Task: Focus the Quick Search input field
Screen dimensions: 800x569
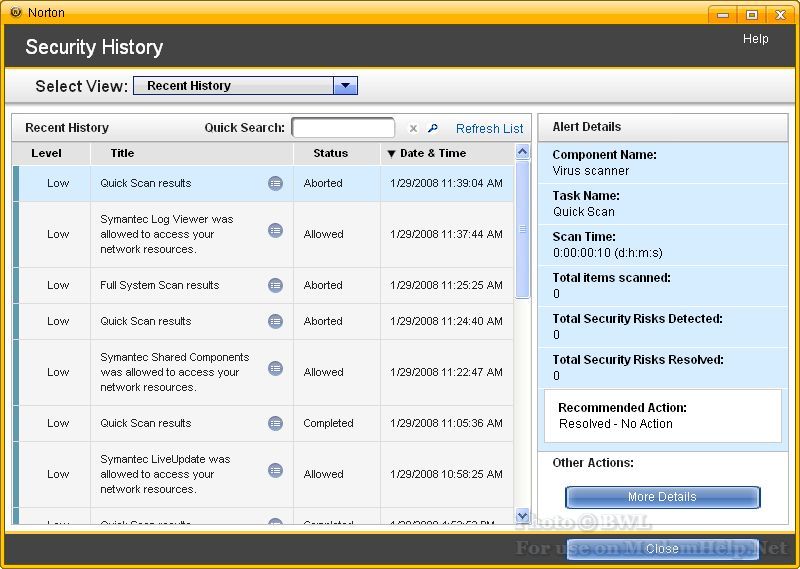Action: click(x=343, y=128)
